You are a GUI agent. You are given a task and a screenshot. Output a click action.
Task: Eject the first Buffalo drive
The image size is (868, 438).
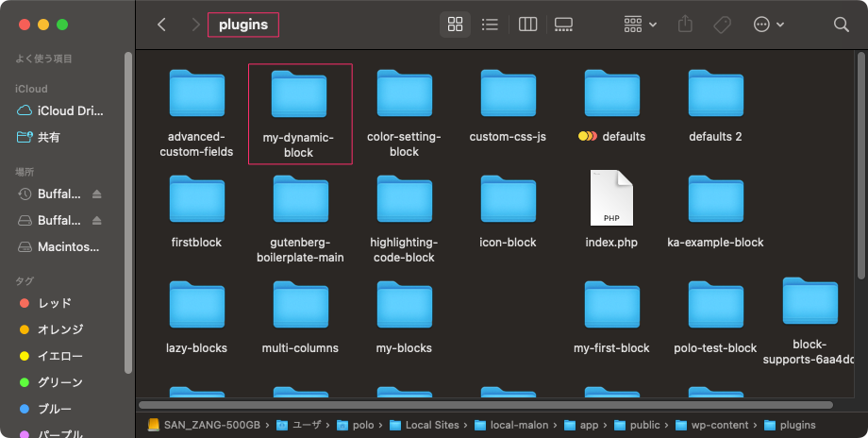tap(97, 194)
